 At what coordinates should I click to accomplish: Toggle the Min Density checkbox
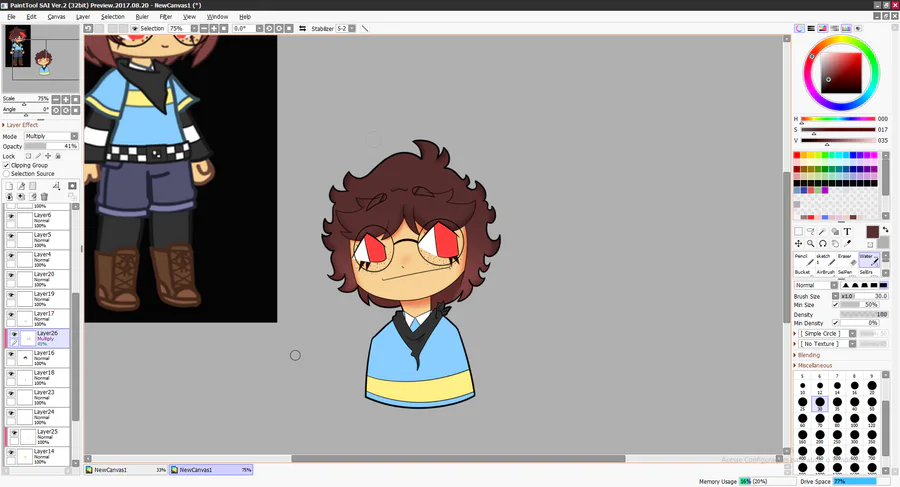(836, 323)
